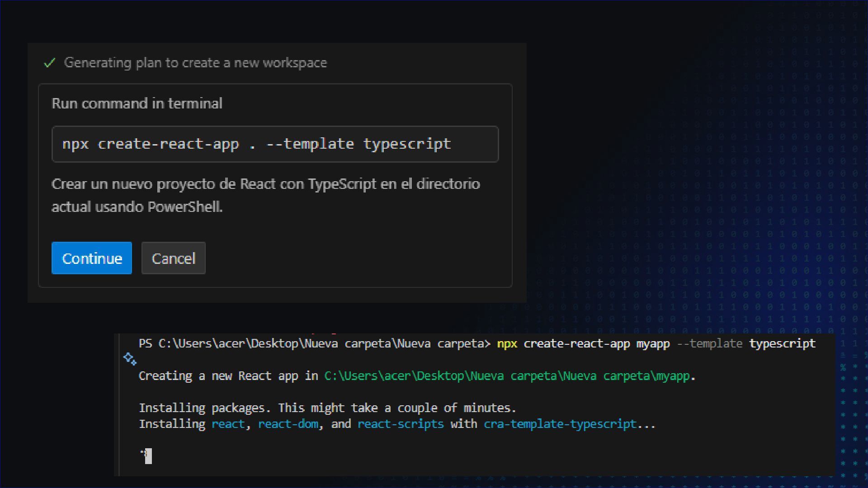Click 'Installing packages. This might take' line

tap(327, 408)
